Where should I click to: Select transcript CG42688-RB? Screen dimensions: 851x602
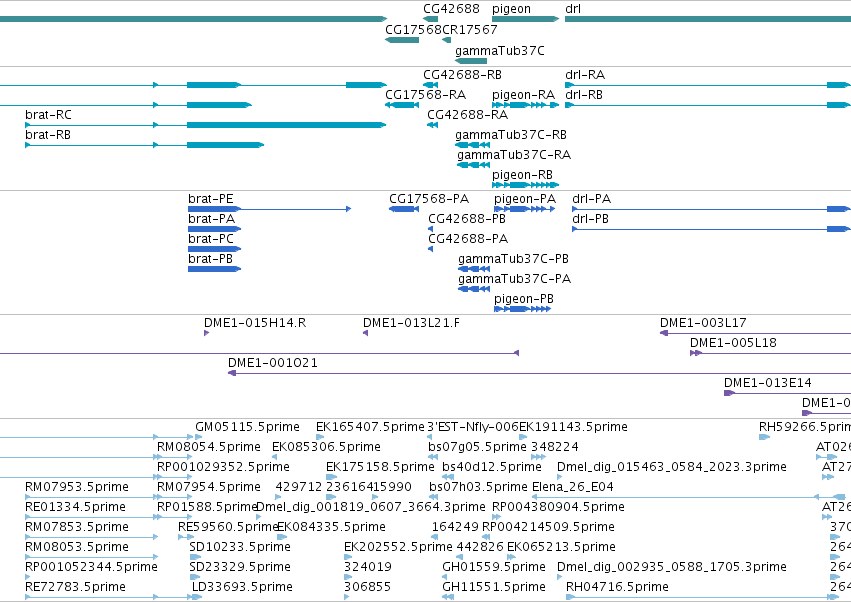pos(462,74)
